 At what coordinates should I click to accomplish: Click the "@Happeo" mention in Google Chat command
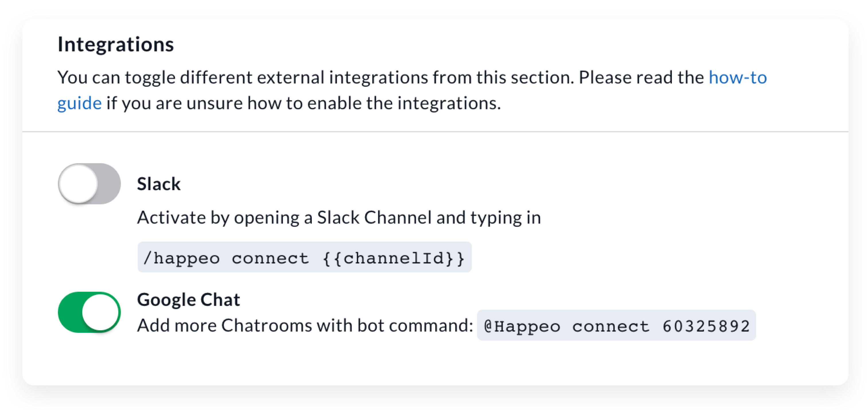[x=522, y=326]
